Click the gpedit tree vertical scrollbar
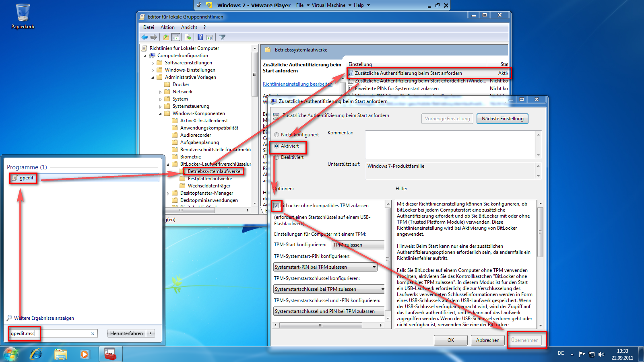Viewport: 644px width, 362px height. pos(254,126)
